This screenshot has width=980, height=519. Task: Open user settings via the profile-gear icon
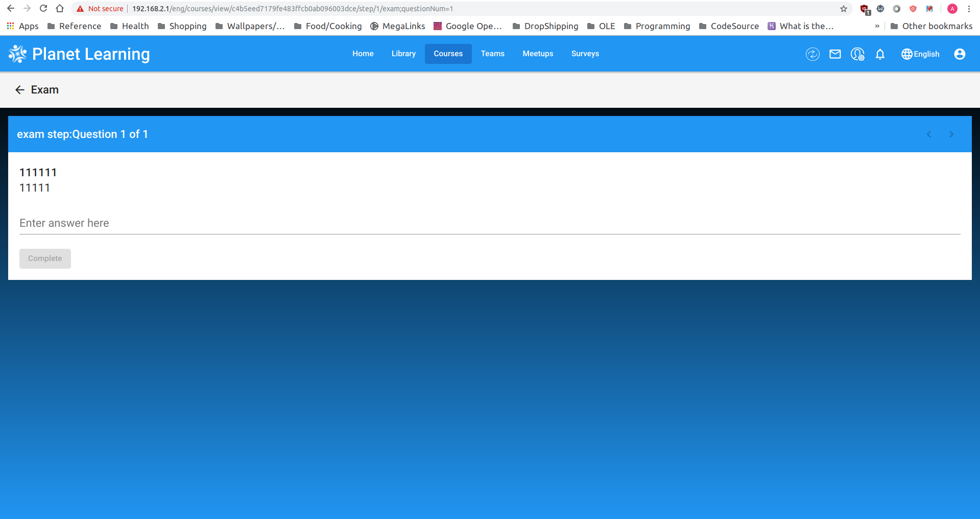click(x=857, y=54)
